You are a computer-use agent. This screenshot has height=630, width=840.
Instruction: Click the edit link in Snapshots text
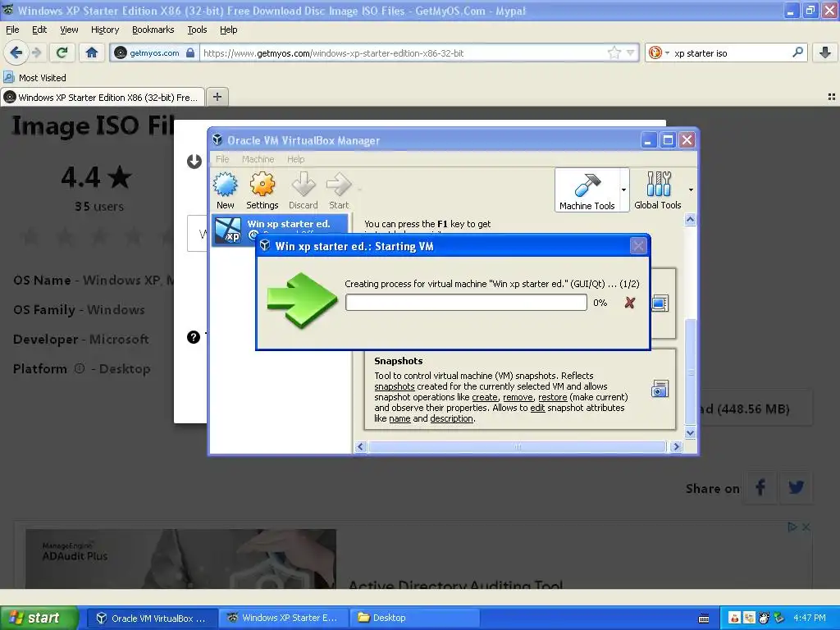pos(537,408)
